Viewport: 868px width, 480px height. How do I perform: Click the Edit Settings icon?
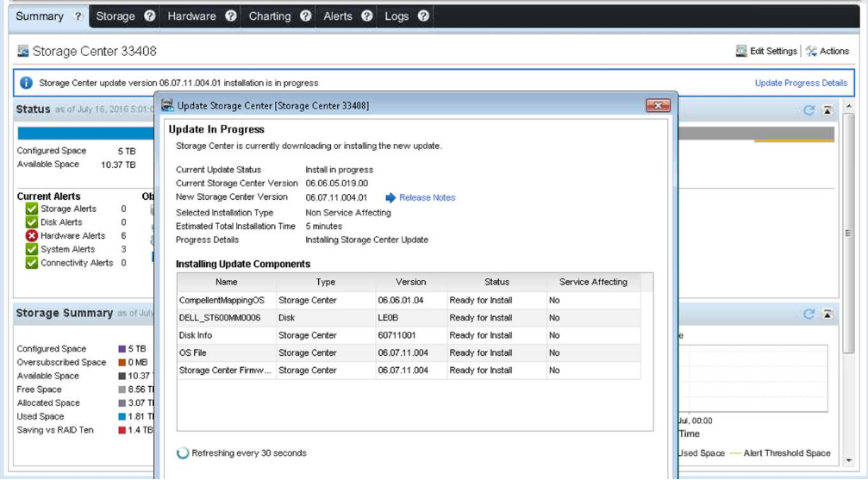coord(741,51)
